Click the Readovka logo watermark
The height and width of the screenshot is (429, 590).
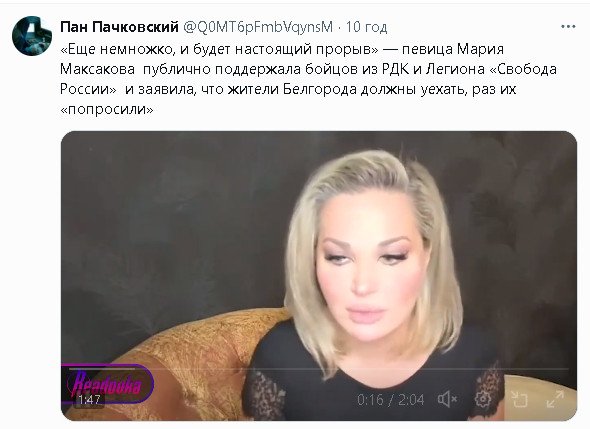pyautogui.click(x=108, y=382)
